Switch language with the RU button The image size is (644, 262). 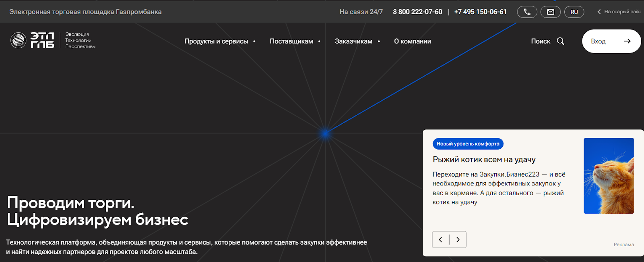574,12
